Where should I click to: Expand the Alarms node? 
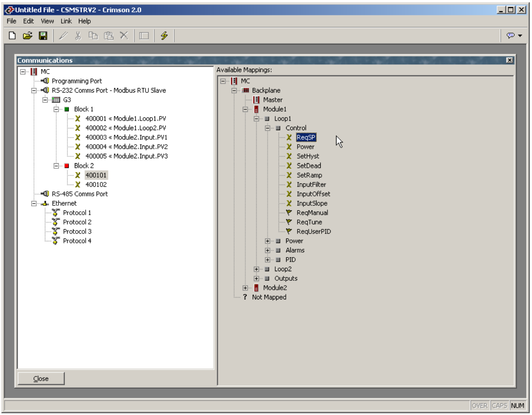point(268,250)
